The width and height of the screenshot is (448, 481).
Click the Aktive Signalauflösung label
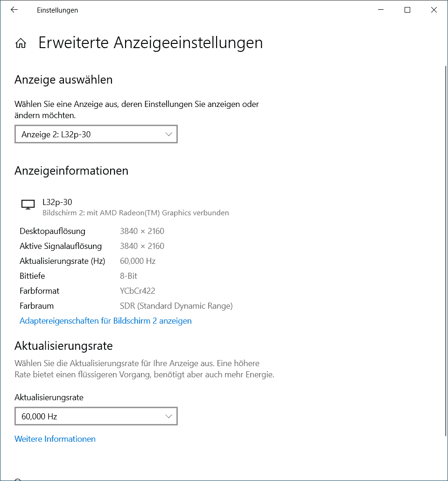[60, 246]
